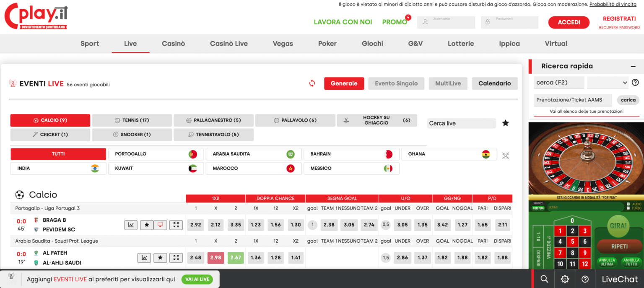Select odds 2.98 for Al Fateh draw
This screenshot has height=288, width=644.
[216, 258]
